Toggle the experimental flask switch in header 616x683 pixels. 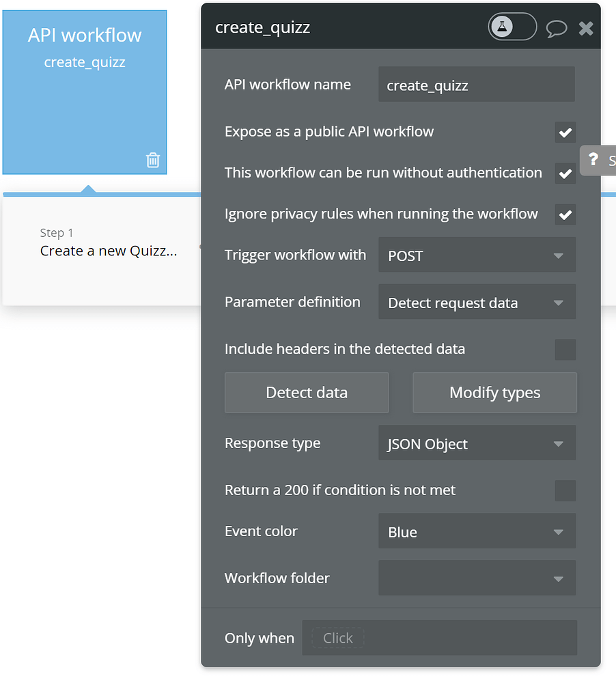[x=512, y=27]
